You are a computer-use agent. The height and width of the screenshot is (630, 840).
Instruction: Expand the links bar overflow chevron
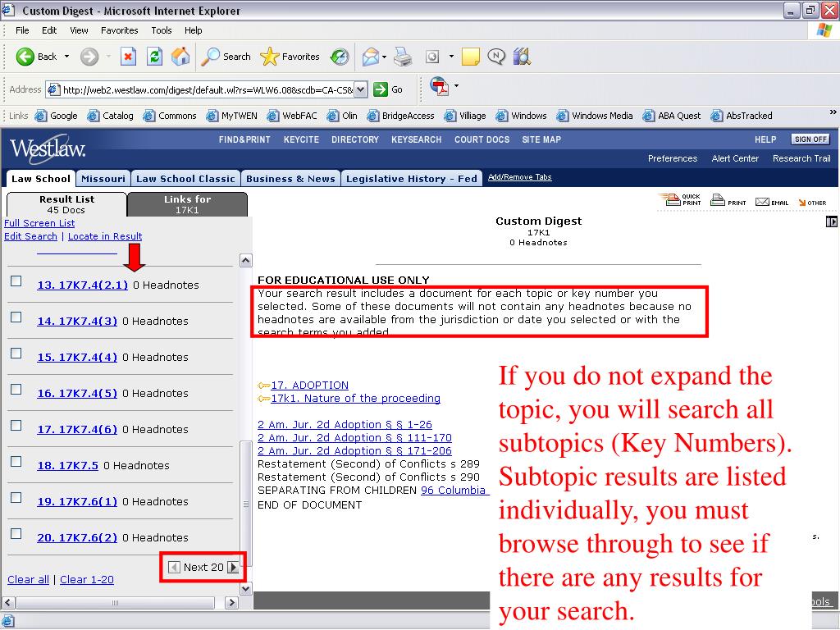(x=833, y=112)
